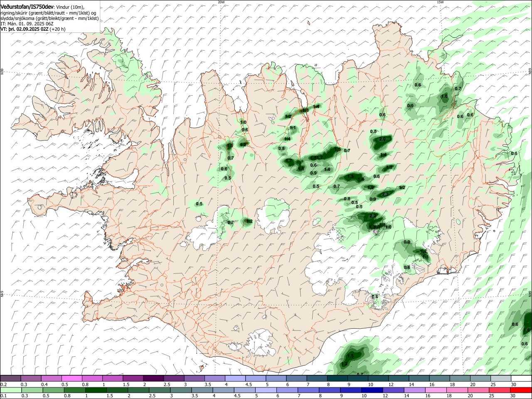The image size is (532, 399).
Task: Click the 'VT: þri. 02.09.2025 02Z' valid time
Action: click(25, 29)
